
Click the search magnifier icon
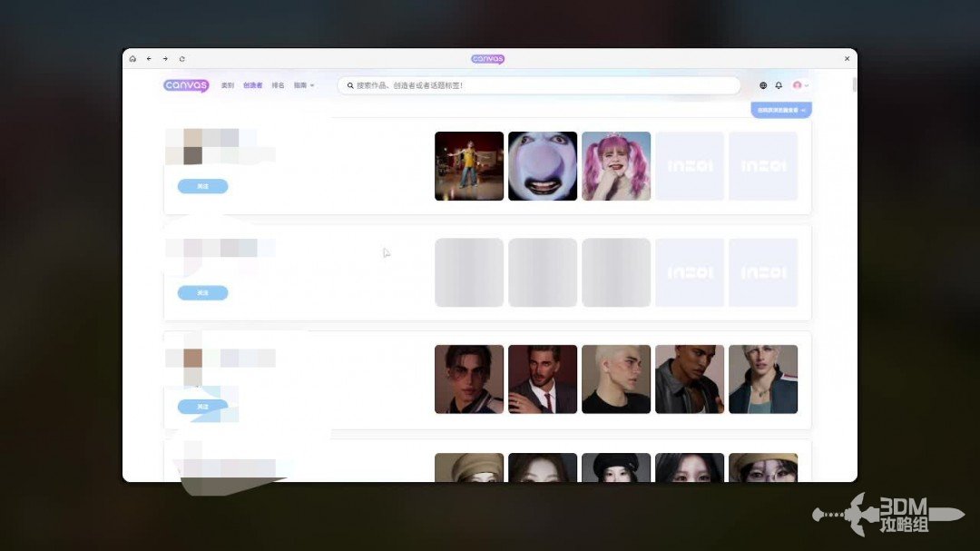coord(350,85)
